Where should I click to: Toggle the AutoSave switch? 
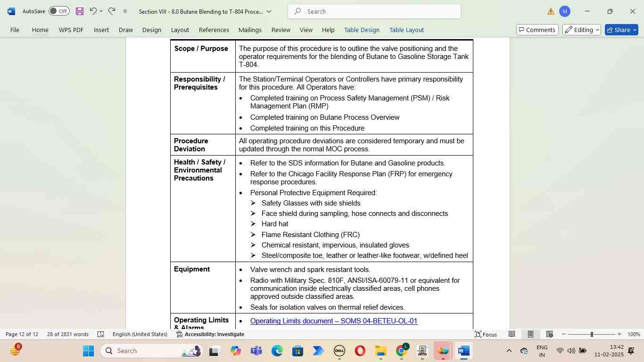coord(59,11)
